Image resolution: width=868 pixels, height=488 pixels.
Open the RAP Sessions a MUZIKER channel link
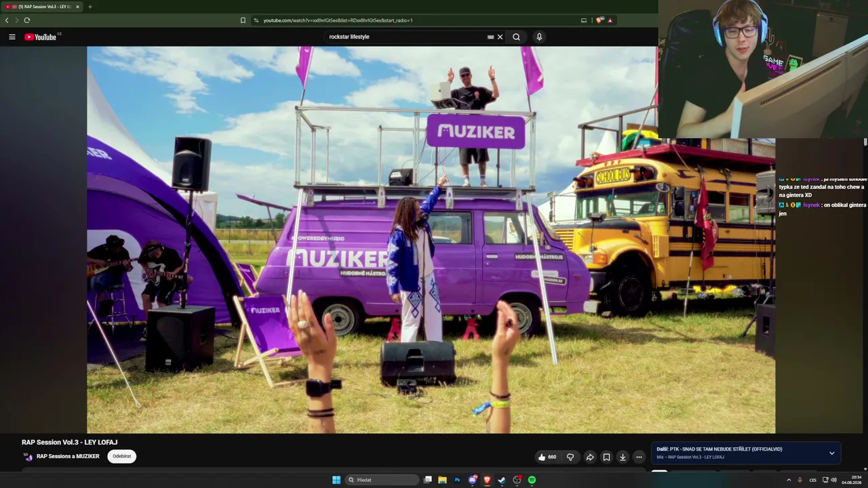68,457
